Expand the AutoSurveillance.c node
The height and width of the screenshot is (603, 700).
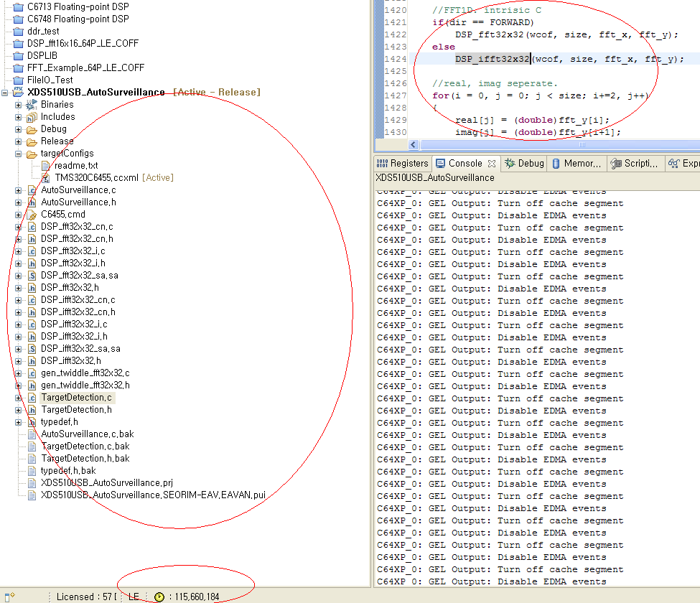click(x=18, y=190)
